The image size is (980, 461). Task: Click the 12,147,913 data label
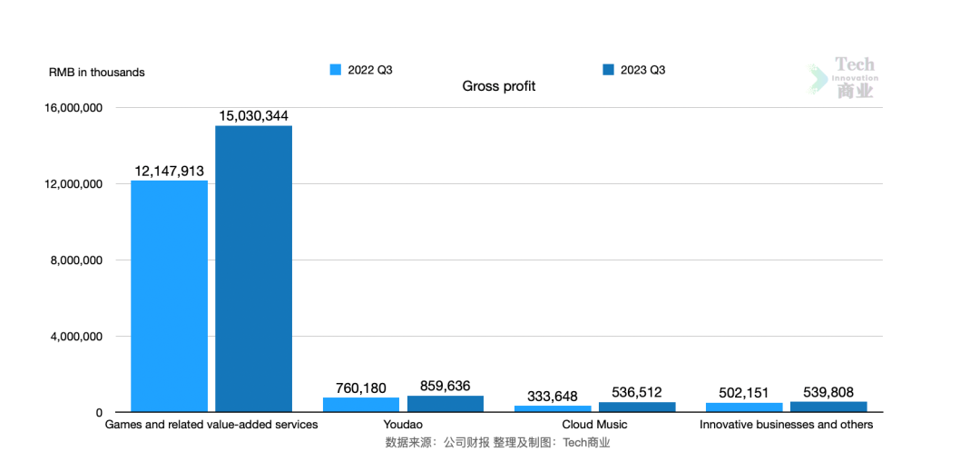point(169,171)
